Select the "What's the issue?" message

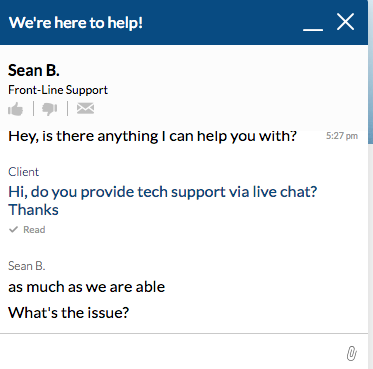pos(68,313)
